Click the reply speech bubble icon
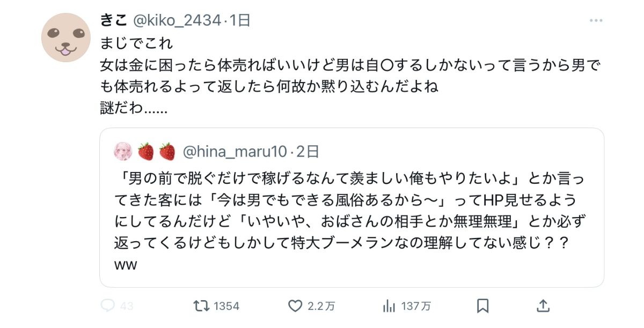 (108, 306)
